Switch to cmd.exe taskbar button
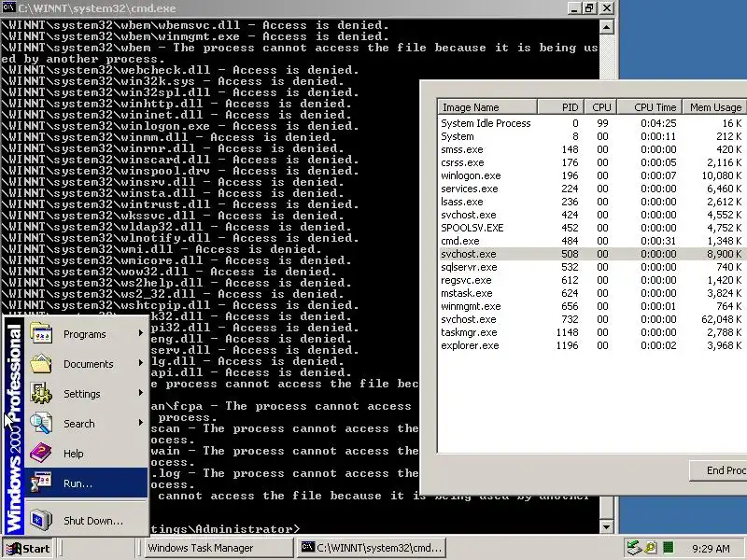Image resolution: width=747 pixels, height=560 pixels. [x=372, y=548]
